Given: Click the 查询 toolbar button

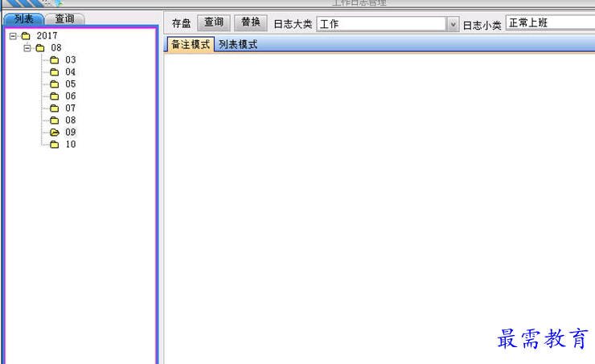Looking at the screenshot, I should (214, 22).
